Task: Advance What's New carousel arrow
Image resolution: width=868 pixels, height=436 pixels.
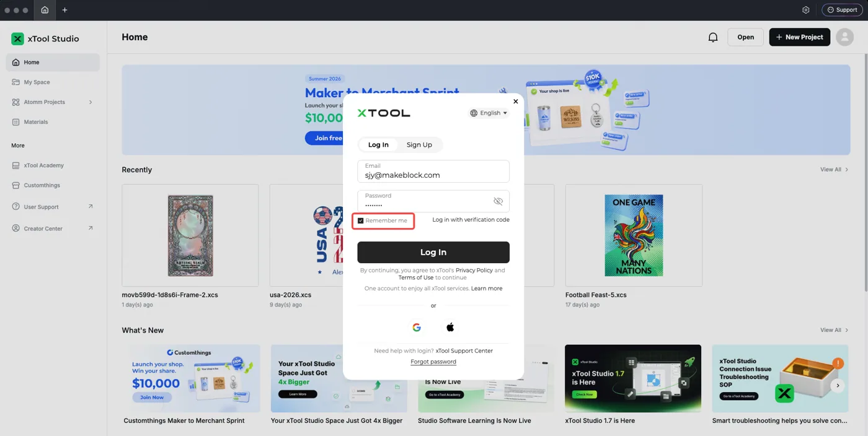Action: click(x=838, y=385)
